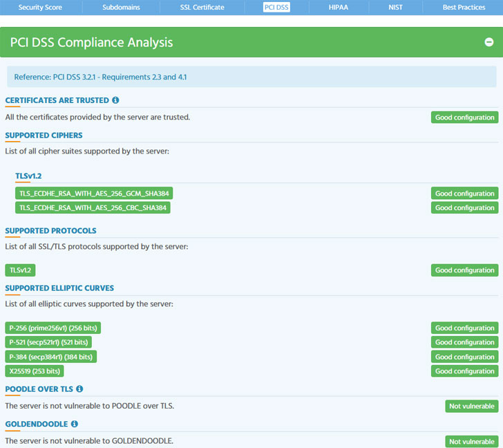The height and width of the screenshot is (448, 503).
Task: Click info icon beside Certificates Are Trusted
Action: [115, 100]
